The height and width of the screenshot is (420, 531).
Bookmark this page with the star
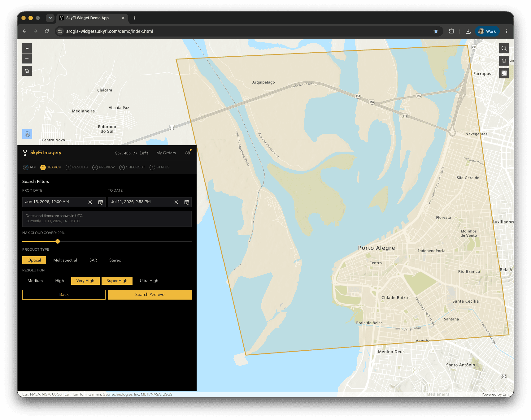click(x=436, y=31)
